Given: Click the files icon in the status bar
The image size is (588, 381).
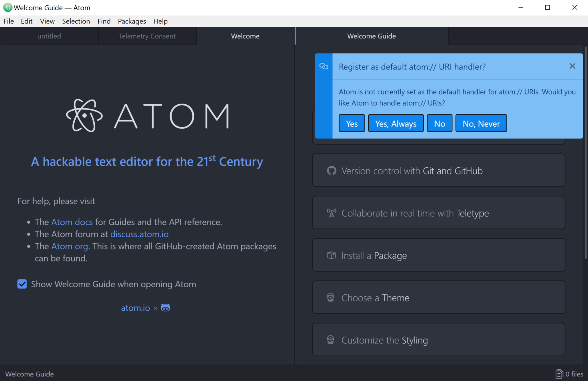Looking at the screenshot, I should [x=559, y=374].
